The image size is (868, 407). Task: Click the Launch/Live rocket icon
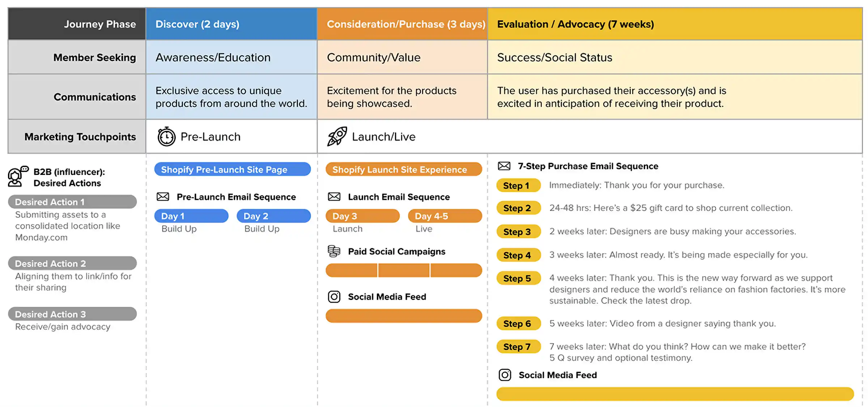pyautogui.click(x=337, y=136)
